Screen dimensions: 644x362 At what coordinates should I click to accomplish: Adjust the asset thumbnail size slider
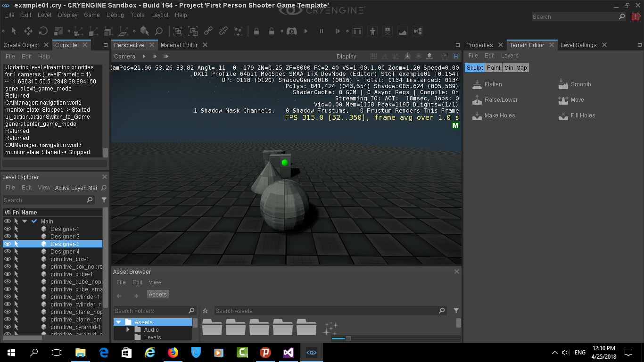[348, 338]
